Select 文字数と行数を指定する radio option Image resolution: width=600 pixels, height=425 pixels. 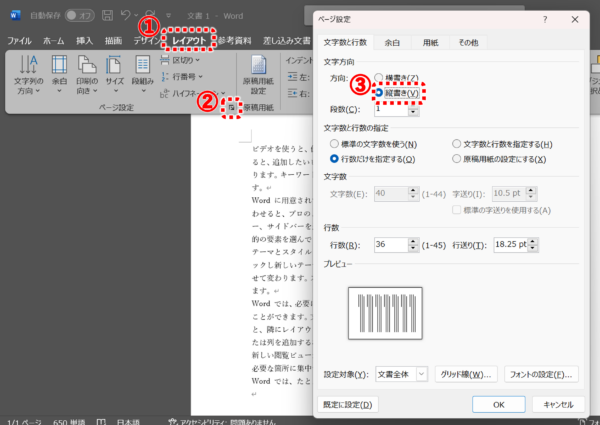coord(457,144)
